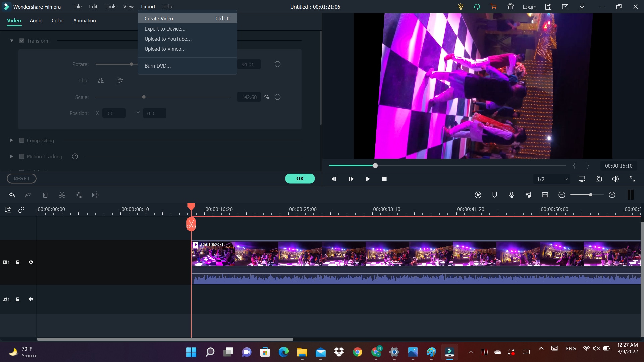Select Upload to YouTube menu entry
This screenshot has width=644, height=362.
coord(187,39)
